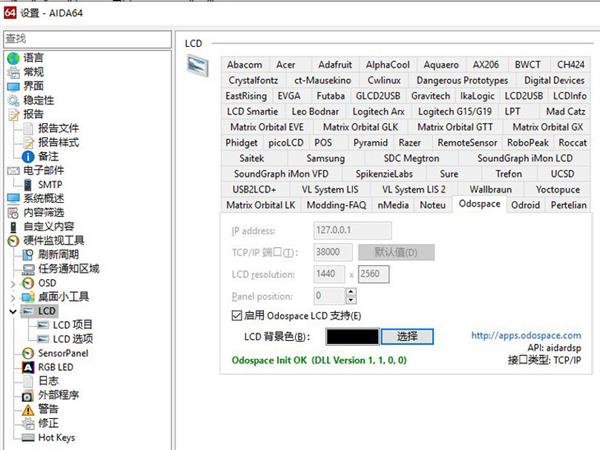600x450 pixels.
Task: Collapse the LCD tree node
Action: click(x=12, y=311)
